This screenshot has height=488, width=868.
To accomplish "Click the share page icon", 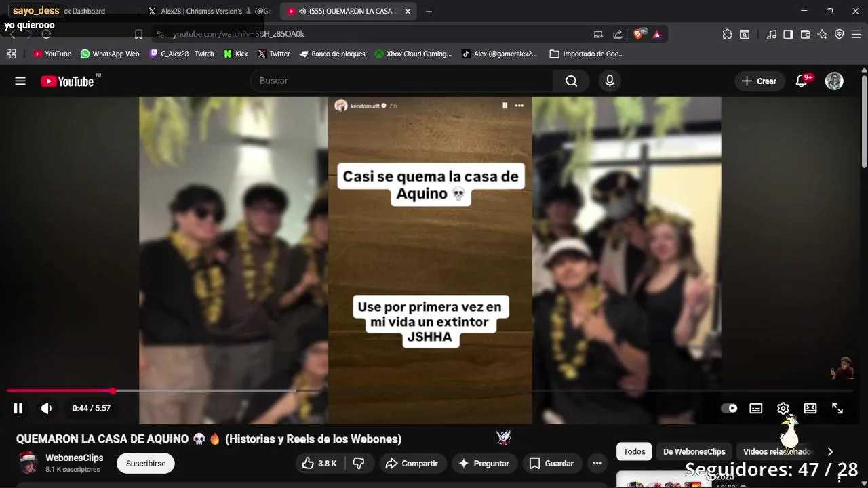I will point(618,34).
